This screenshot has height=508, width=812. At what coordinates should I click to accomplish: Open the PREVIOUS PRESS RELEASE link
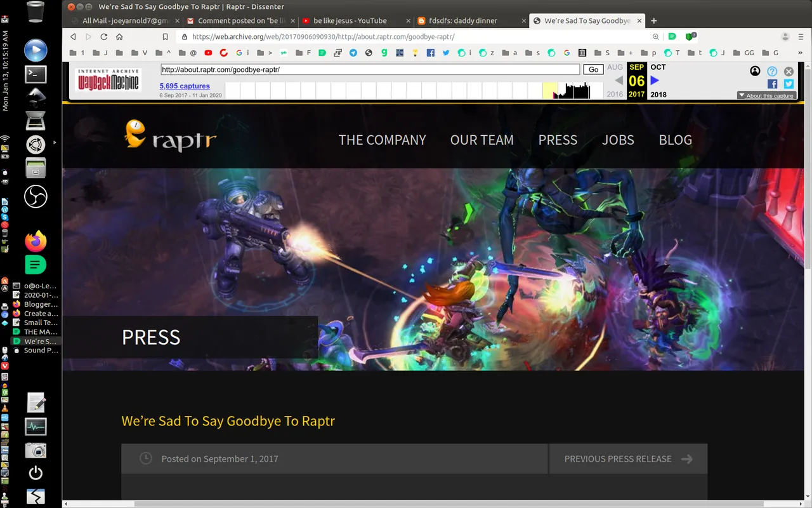(x=628, y=458)
